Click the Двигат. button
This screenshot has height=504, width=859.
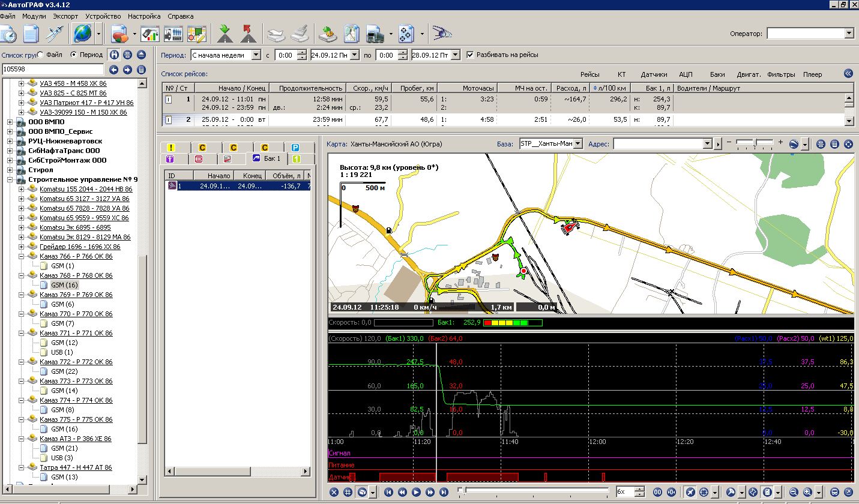pos(749,74)
